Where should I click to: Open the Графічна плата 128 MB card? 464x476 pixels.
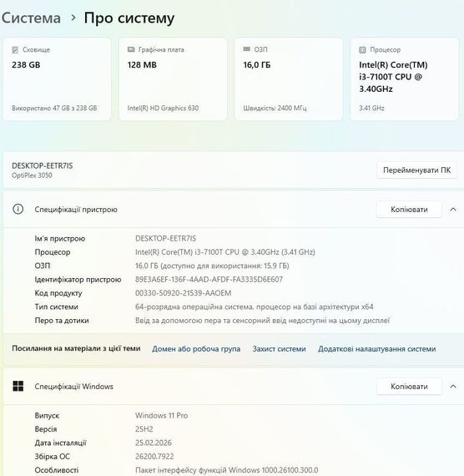point(173,79)
